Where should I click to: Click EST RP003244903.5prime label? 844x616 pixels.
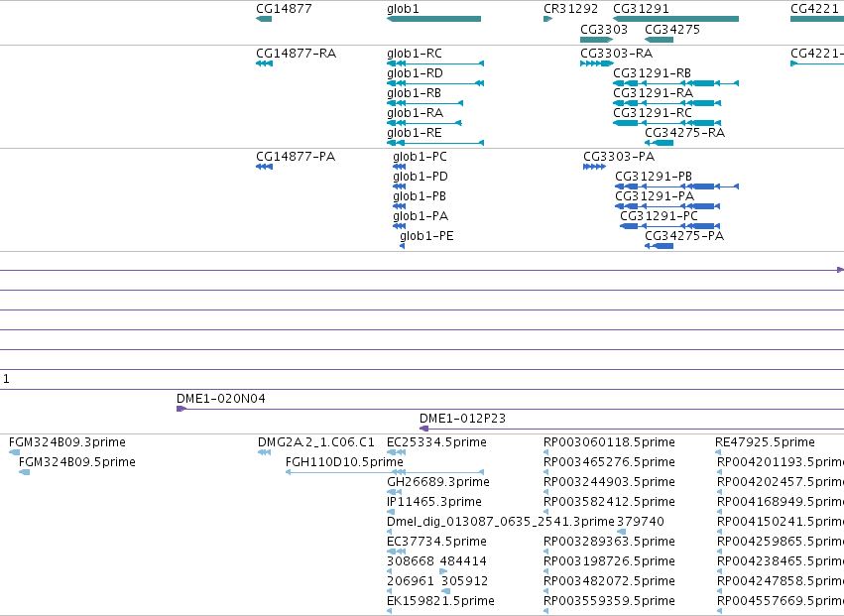pos(609,482)
